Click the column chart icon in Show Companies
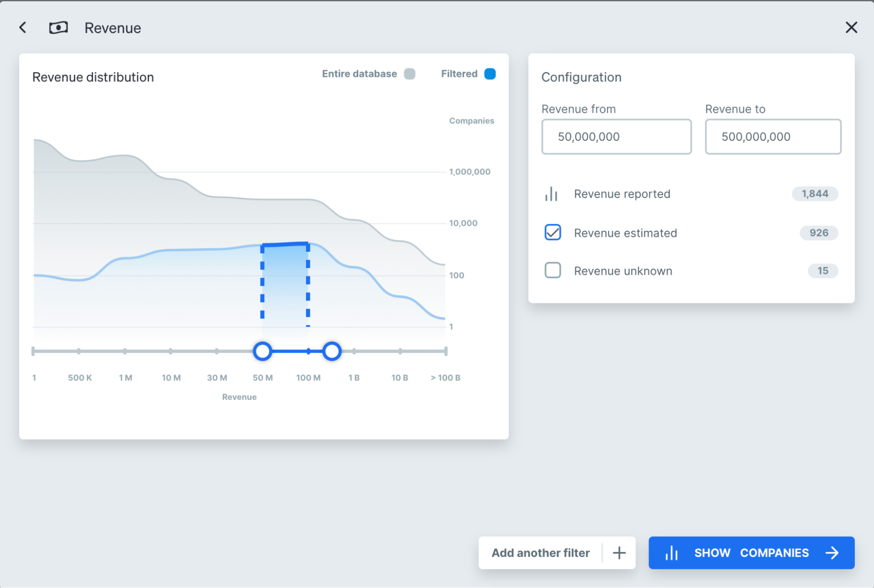Image resolution: width=874 pixels, height=588 pixels. pyautogui.click(x=672, y=553)
